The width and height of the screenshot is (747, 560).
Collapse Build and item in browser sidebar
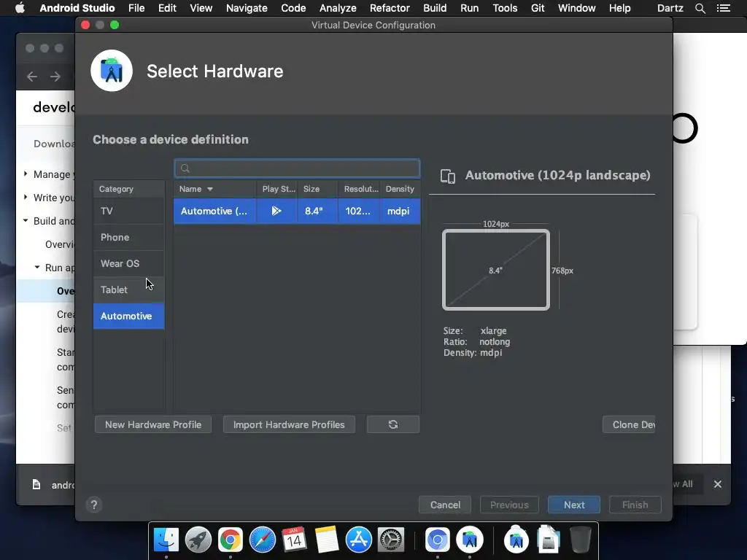pos(26,220)
